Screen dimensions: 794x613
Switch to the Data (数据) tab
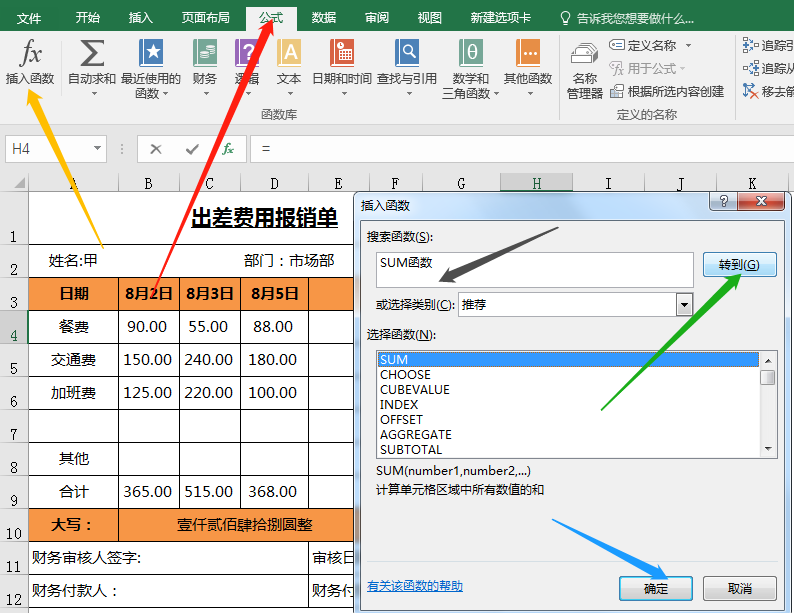[324, 18]
